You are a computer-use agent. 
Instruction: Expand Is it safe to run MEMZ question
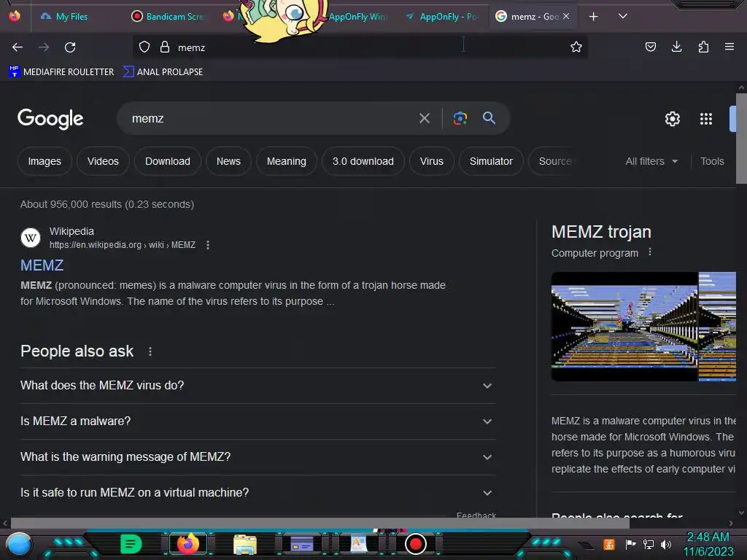click(x=258, y=493)
